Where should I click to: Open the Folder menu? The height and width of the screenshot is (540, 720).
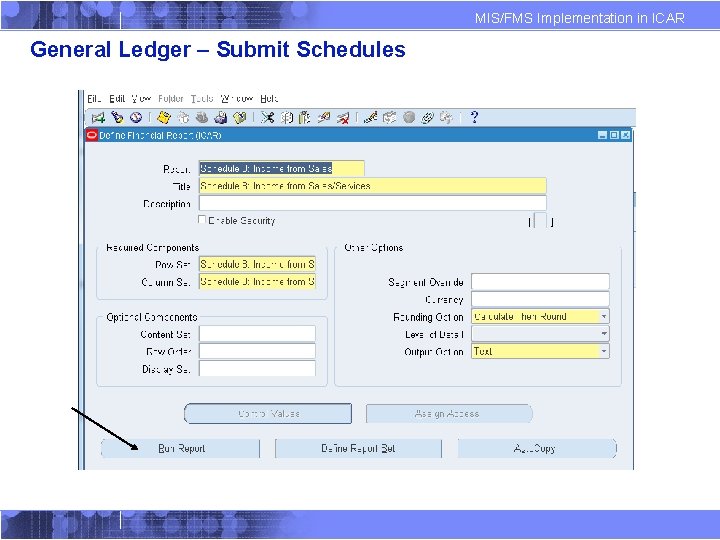coord(171,99)
